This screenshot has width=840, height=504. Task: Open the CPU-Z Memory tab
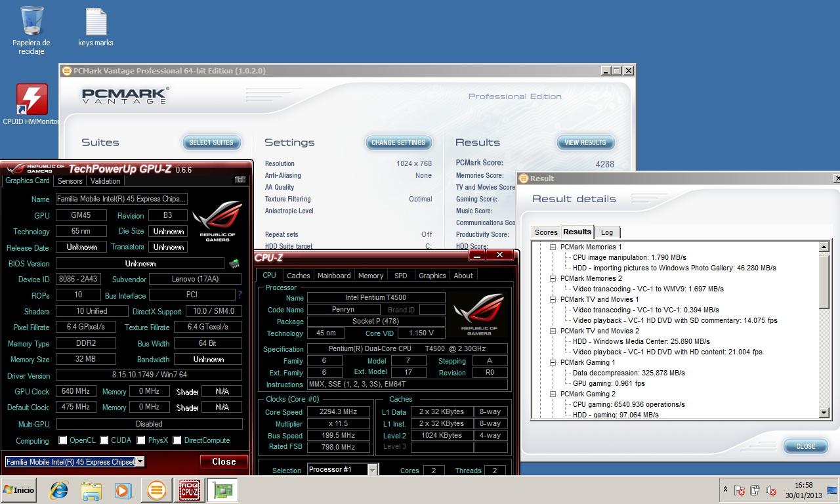371,276
